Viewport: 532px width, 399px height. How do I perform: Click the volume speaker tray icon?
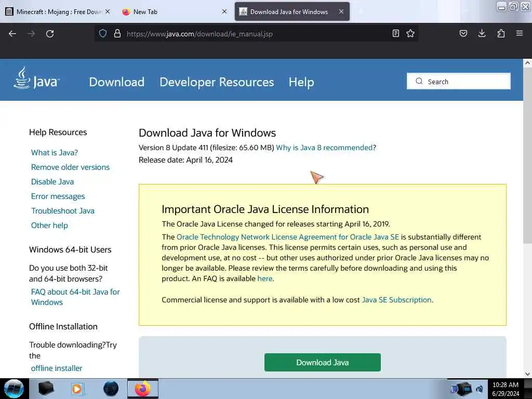[x=480, y=389]
